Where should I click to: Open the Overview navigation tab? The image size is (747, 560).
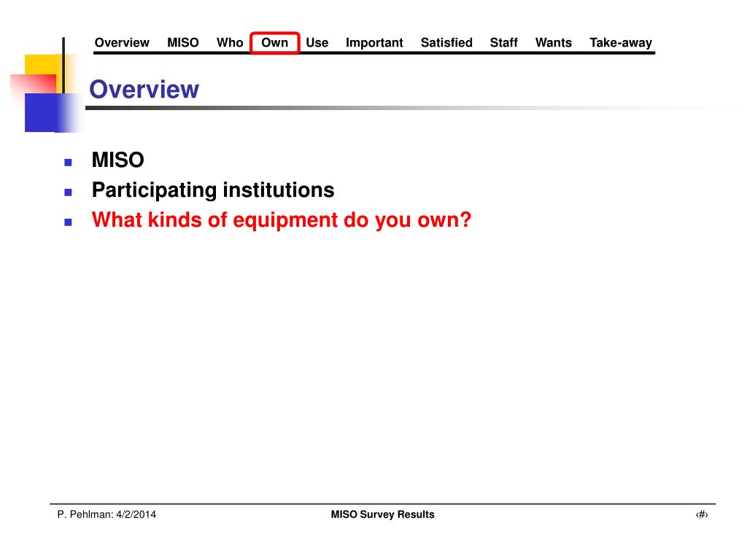[x=122, y=43]
